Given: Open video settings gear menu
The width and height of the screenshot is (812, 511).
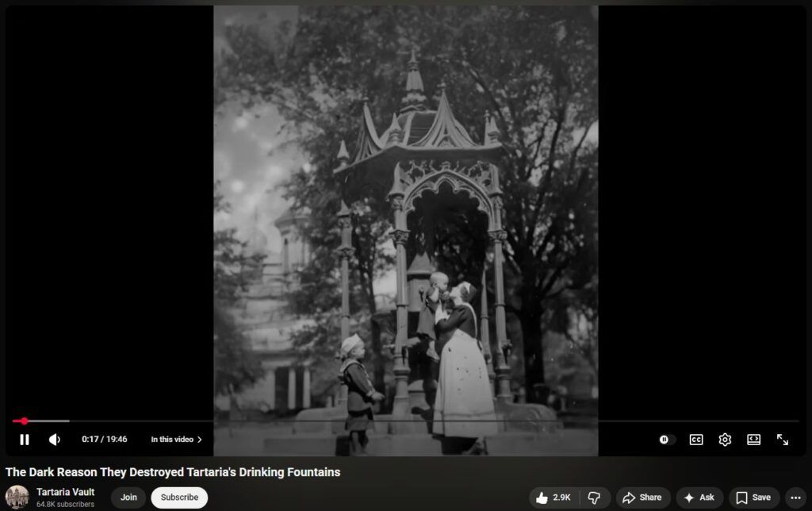Looking at the screenshot, I should [x=725, y=440].
